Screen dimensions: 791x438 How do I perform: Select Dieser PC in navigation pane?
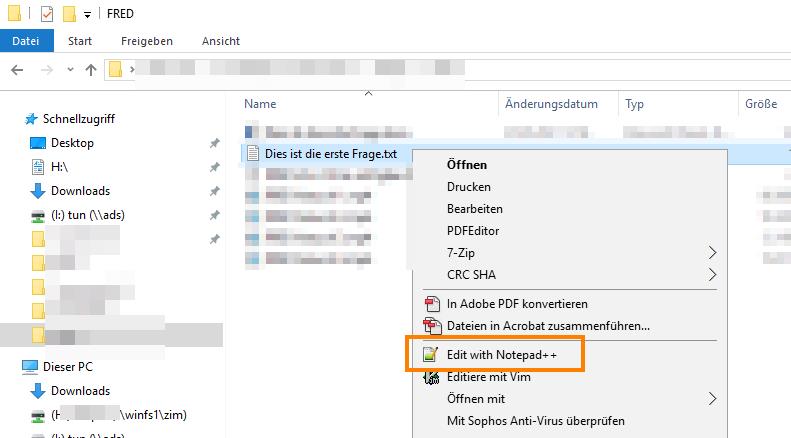[x=68, y=367]
